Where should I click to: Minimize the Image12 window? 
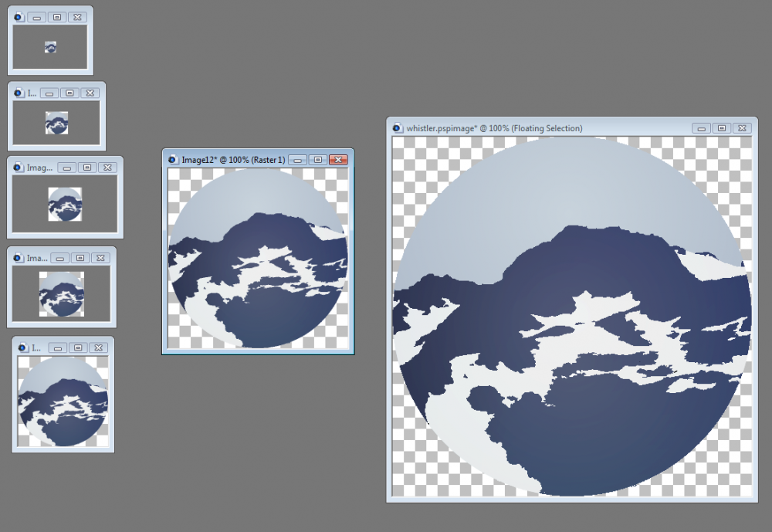(298, 160)
